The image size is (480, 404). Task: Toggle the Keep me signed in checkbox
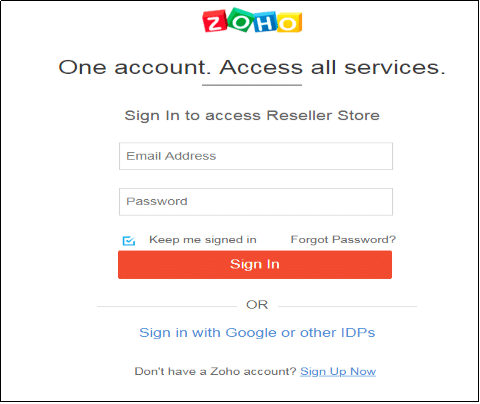(129, 241)
